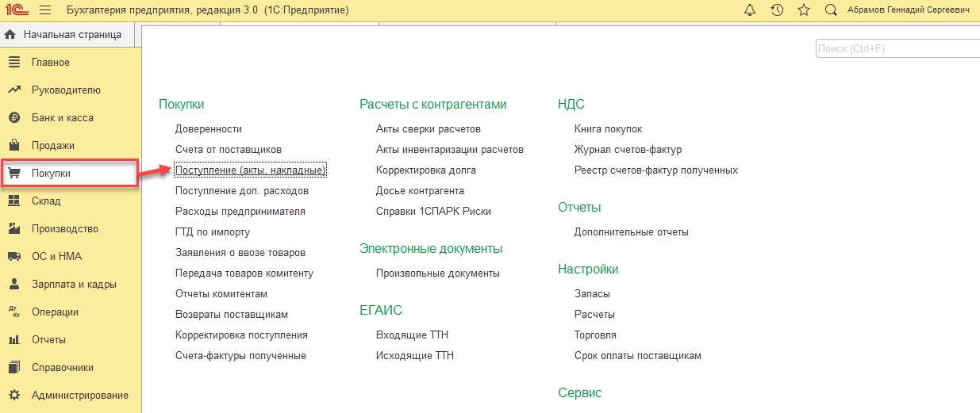The height and width of the screenshot is (413, 980).
Task: Open Акты сверки расчетов
Action: [429, 128]
